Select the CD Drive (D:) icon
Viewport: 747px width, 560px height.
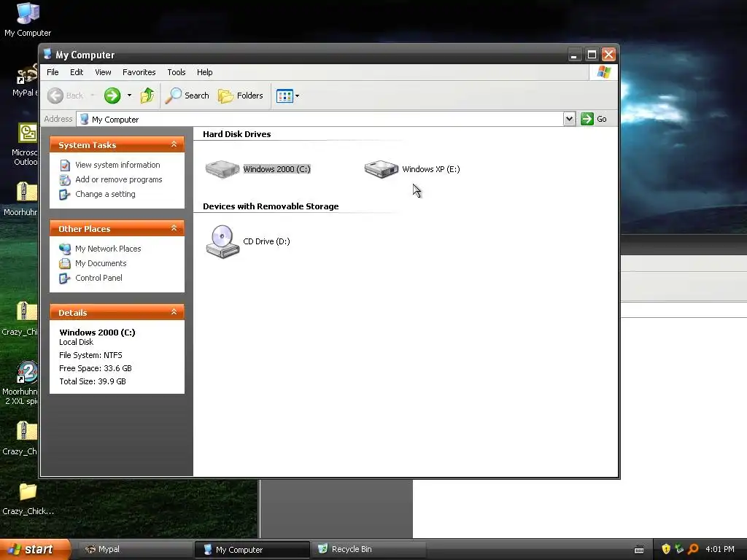pos(222,241)
